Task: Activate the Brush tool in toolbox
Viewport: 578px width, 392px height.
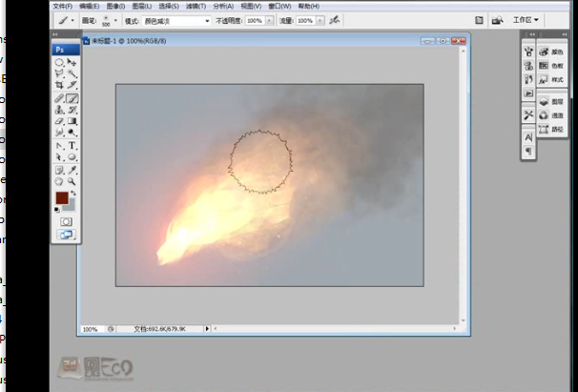Action: 72,98
